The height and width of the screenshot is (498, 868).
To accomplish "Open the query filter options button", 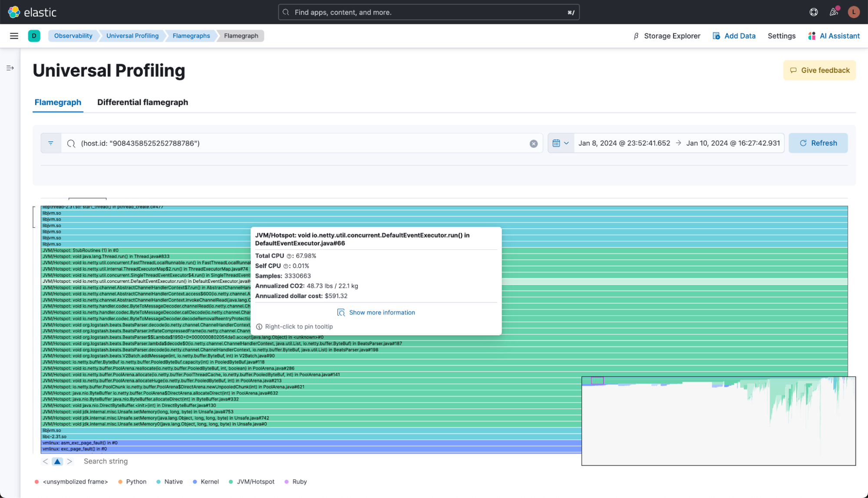I will coord(51,143).
